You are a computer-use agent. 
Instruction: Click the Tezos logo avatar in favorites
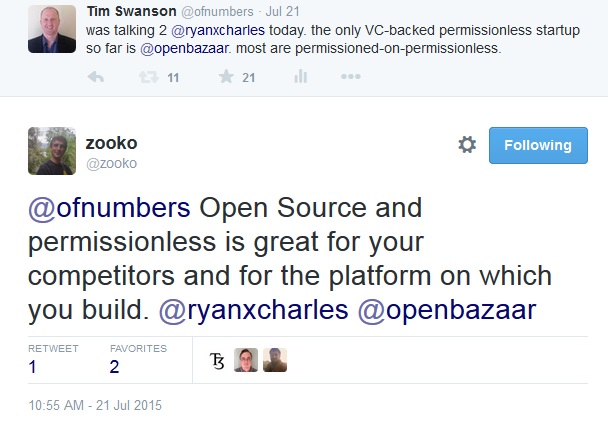[217, 360]
